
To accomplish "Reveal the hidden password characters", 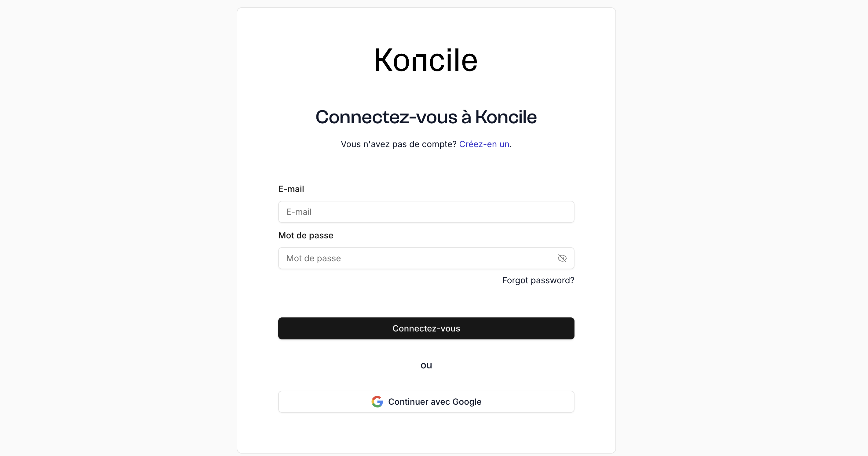I will click(562, 258).
